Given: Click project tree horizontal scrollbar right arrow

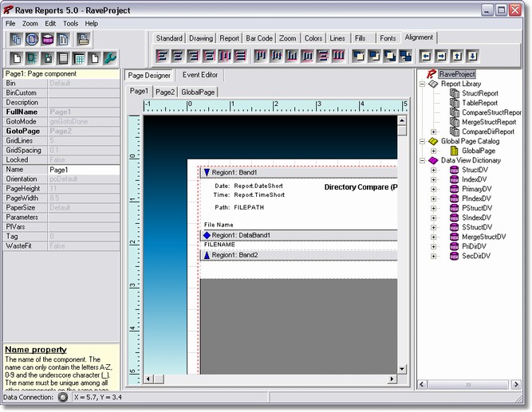Looking at the screenshot, I should point(516,384).
